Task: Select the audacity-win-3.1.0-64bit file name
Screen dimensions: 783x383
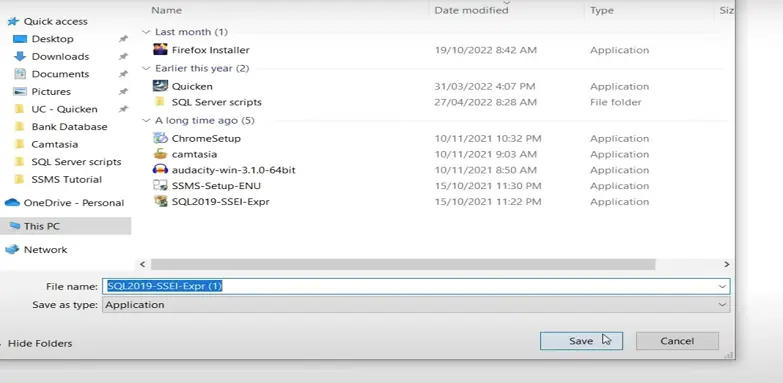Action: pyautogui.click(x=234, y=170)
